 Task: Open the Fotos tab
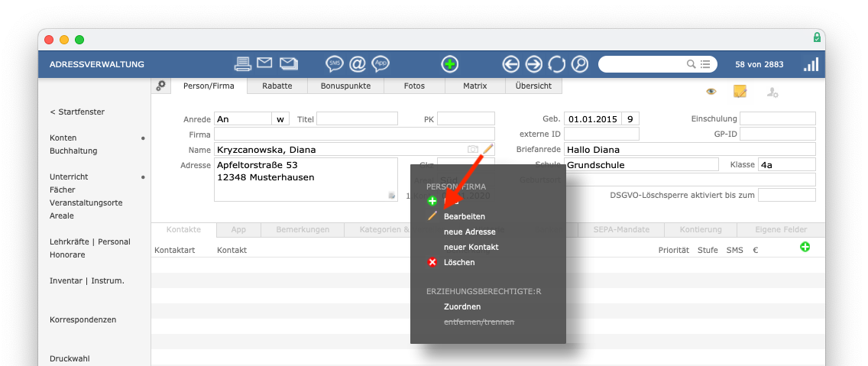point(415,86)
